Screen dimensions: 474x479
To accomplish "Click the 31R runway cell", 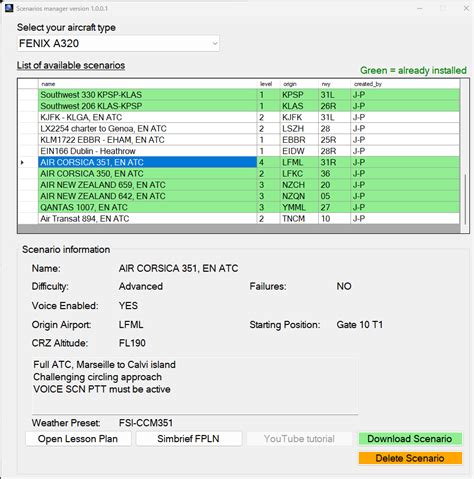I will coord(334,162).
